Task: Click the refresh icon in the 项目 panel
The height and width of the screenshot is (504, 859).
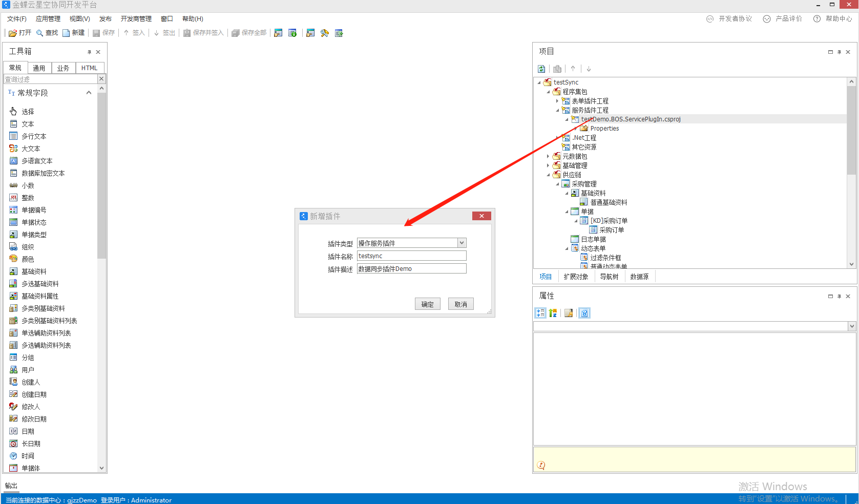Action: click(x=541, y=69)
